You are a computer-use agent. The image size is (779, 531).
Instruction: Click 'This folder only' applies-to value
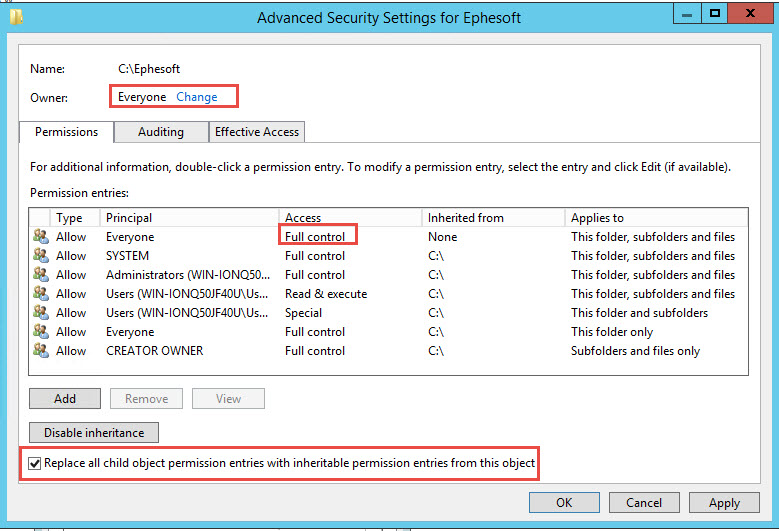pos(612,332)
